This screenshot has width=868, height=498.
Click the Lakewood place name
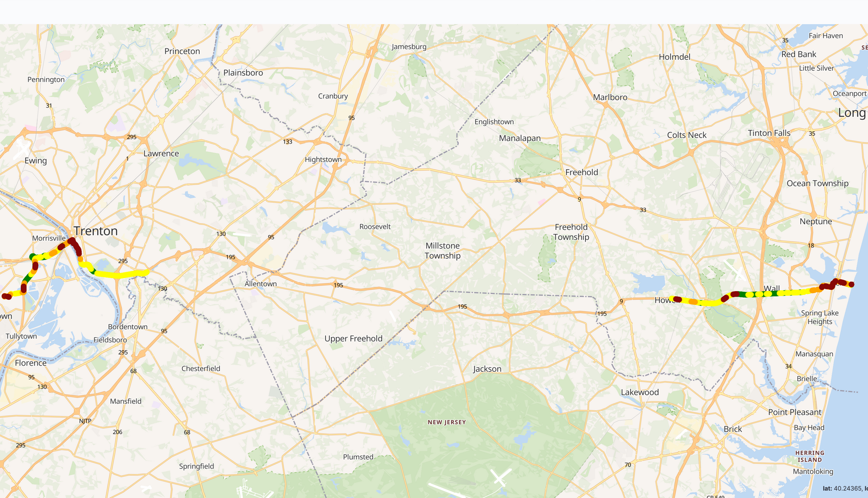point(640,392)
